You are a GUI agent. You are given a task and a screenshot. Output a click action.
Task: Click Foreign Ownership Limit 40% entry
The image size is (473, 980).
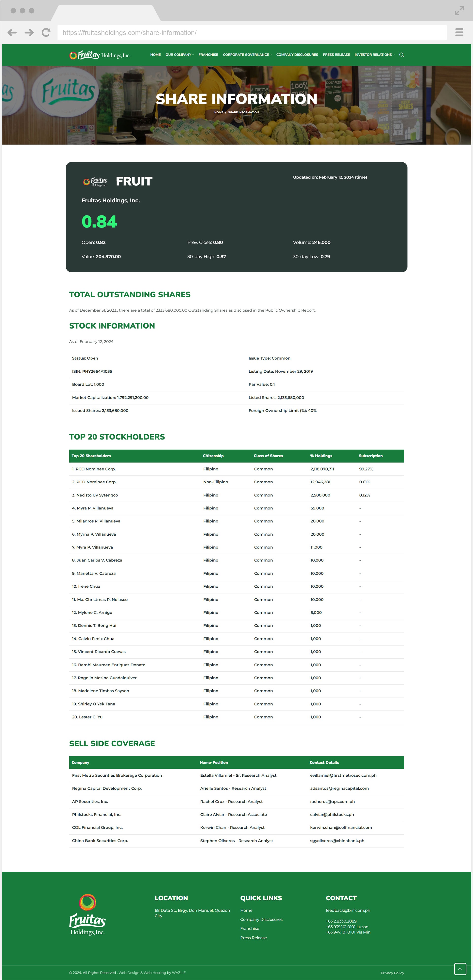click(x=283, y=410)
